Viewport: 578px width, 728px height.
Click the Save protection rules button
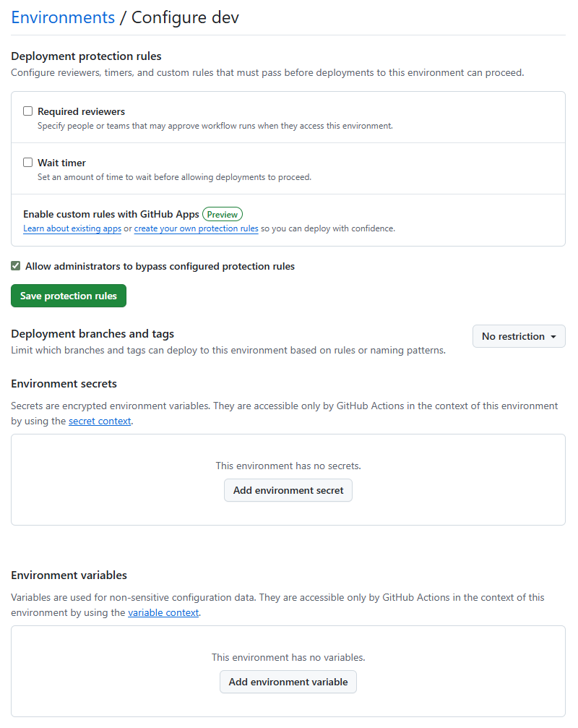pyautogui.click(x=69, y=296)
